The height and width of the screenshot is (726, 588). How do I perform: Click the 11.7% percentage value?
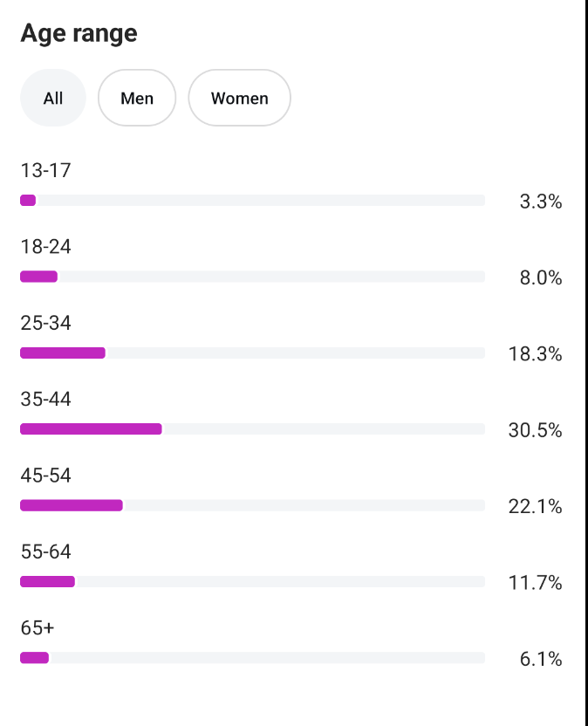point(535,583)
